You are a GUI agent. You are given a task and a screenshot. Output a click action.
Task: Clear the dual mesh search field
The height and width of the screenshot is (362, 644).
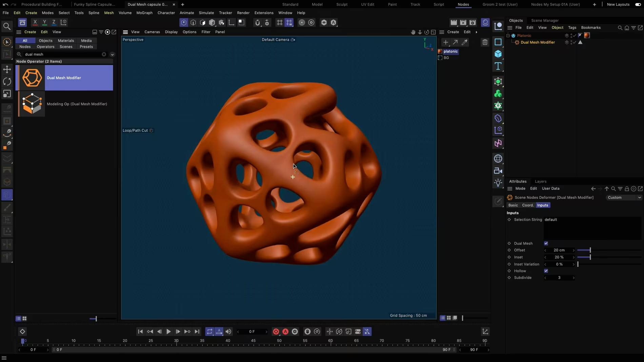[x=104, y=54]
